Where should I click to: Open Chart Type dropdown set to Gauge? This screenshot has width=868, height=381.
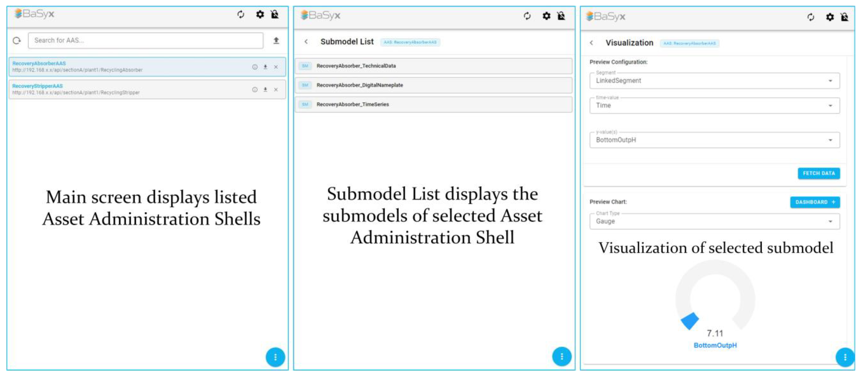(714, 221)
